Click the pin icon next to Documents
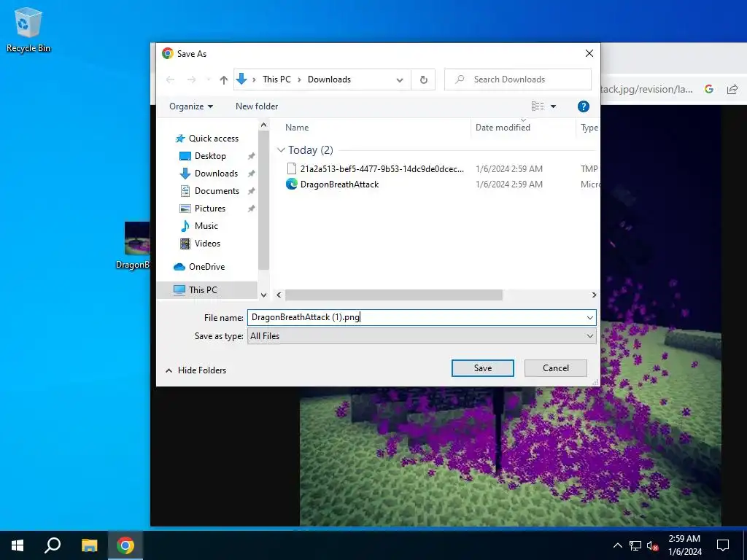This screenshot has height=560, width=747. [x=251, y=191]
